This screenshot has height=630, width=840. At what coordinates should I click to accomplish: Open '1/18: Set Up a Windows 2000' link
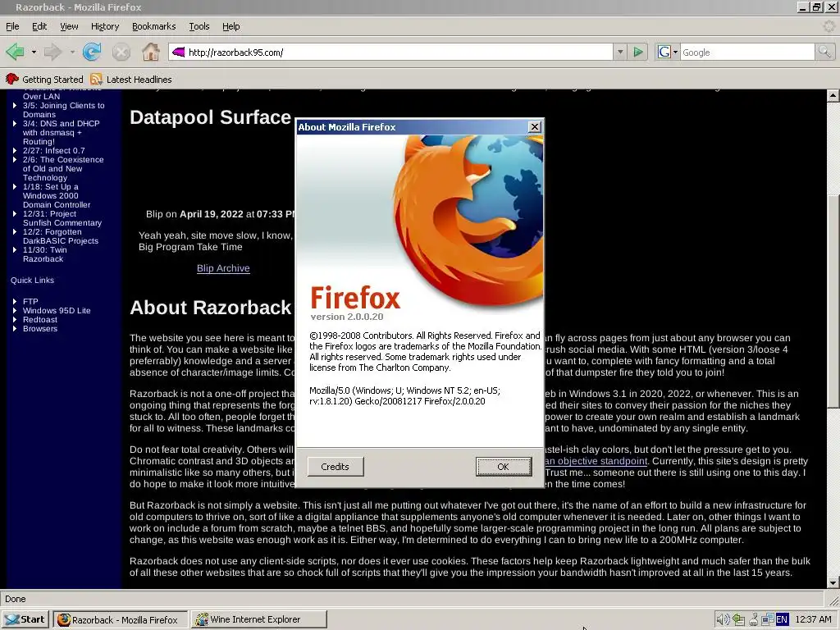(57, 195)
